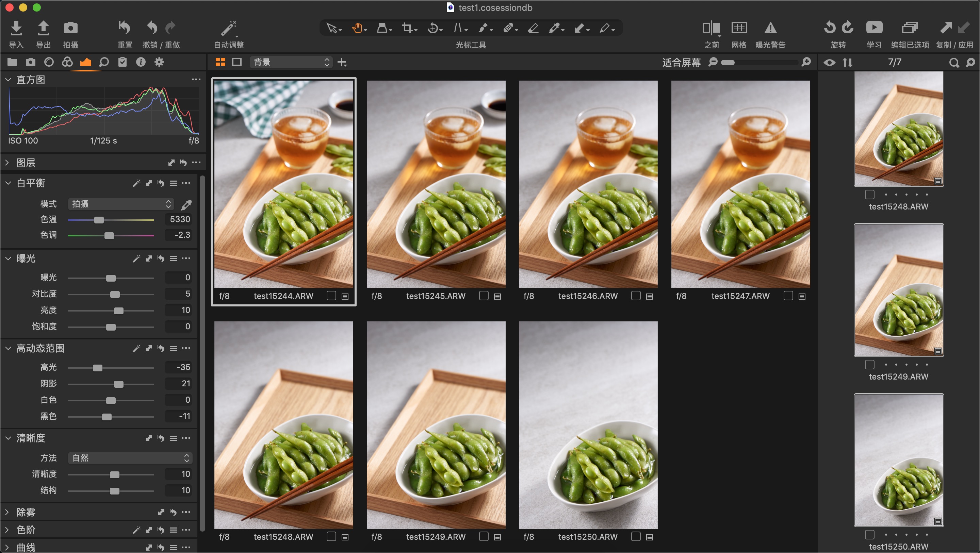Toggle the eye visibility icon above browser
This screenshot has height=553, width=980.
click(829, 62)
